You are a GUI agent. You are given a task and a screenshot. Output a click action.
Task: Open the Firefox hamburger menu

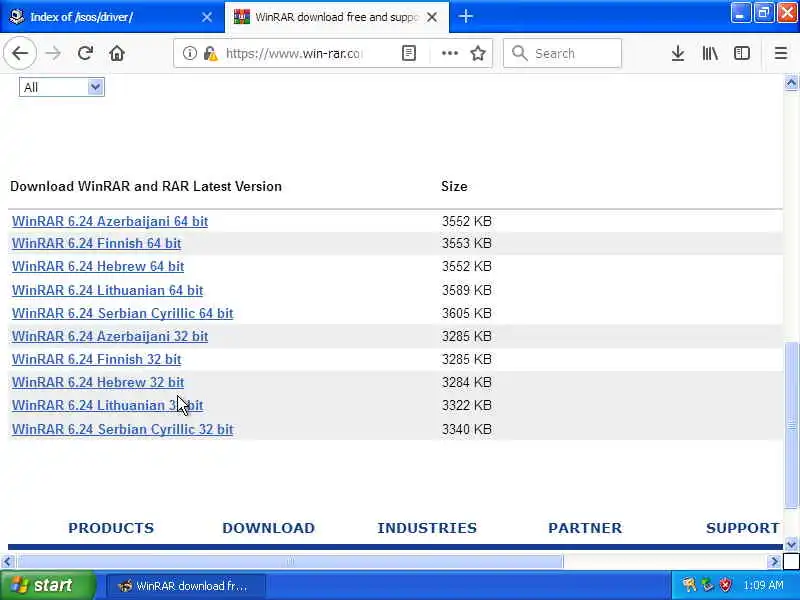(x=781, y=53)
